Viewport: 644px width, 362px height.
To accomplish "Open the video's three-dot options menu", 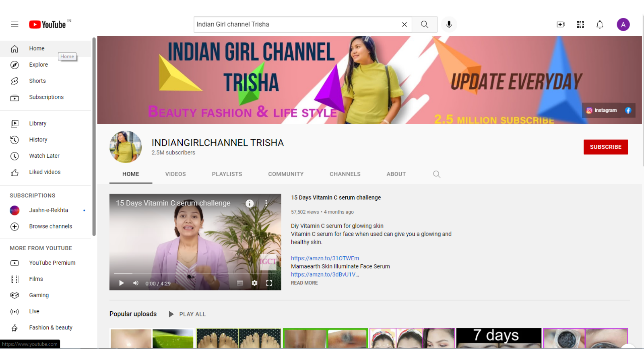I will click(x=266, y=204).
